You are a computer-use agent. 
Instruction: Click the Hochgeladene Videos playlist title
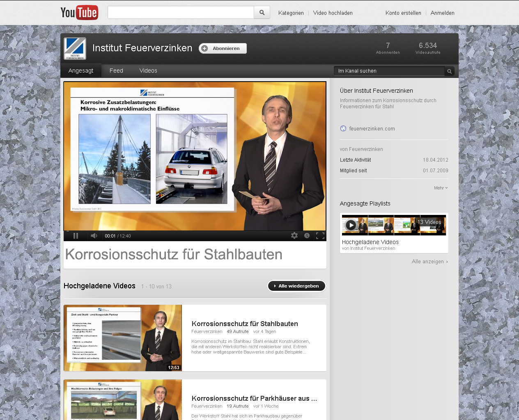tap(370, 242)
